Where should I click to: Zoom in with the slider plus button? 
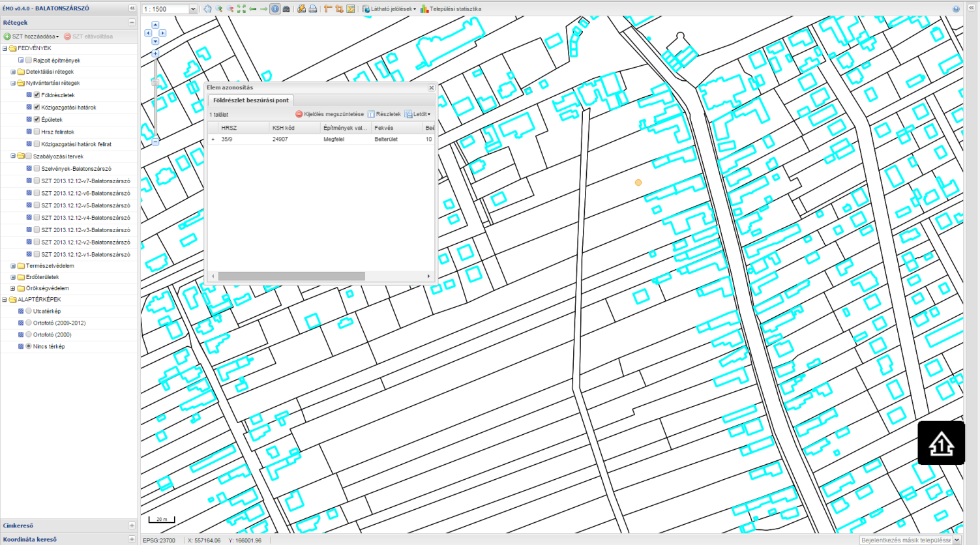[x=155, y=53]
